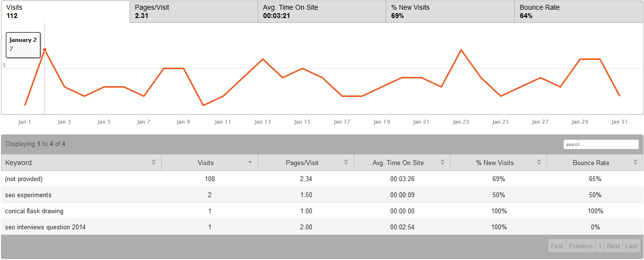This screenshot has height=260, width=644.
Task: Click Avg. Time On Site sort icon
Action: coord(443,163)
